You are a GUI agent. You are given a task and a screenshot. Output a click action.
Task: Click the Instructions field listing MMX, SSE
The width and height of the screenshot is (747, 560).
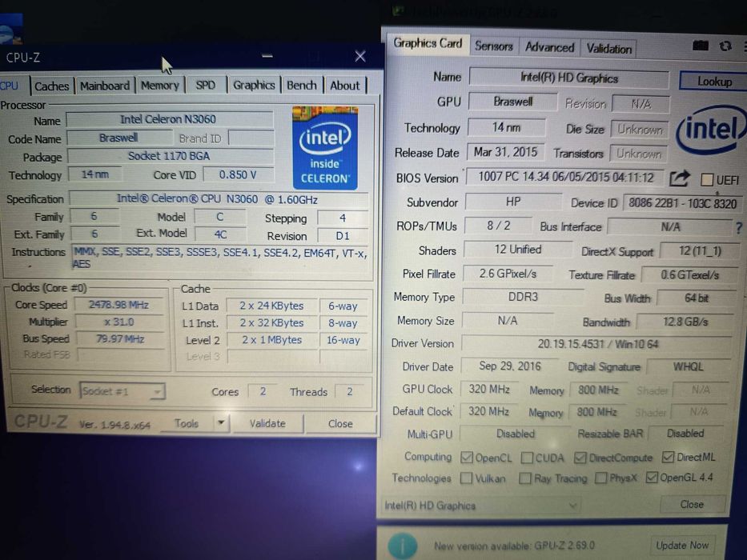pos(220,258)
